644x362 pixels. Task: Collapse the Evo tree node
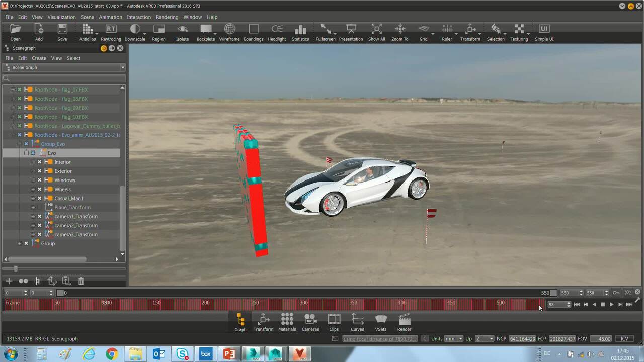pyautogui.click(x=26, y=153)
